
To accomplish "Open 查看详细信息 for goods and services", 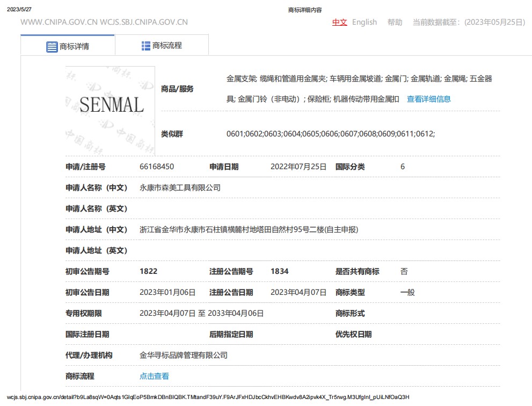I will [x=429, y=99].
